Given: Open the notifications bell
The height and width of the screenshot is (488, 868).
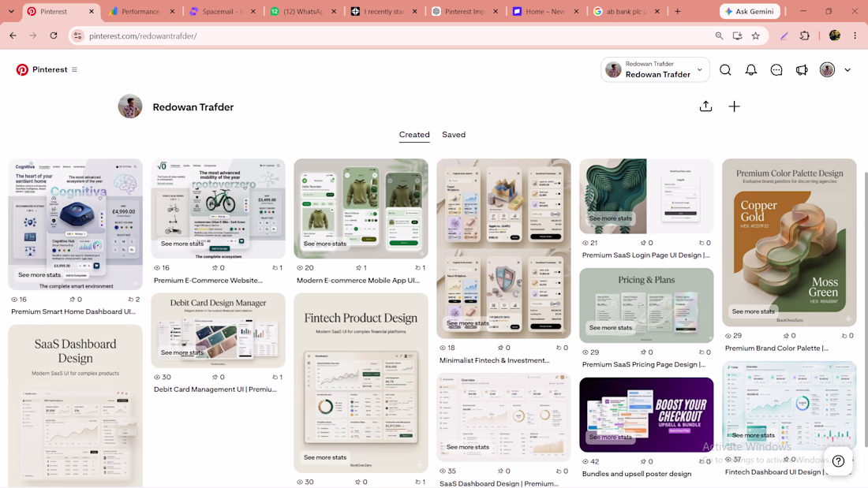Looking at the screenshot, I should 750,69.
